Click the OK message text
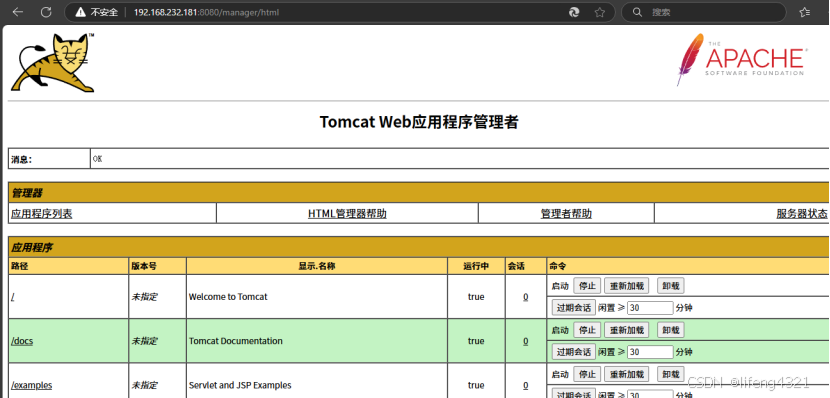Screen dimensions: 830x398 (97, 159)
